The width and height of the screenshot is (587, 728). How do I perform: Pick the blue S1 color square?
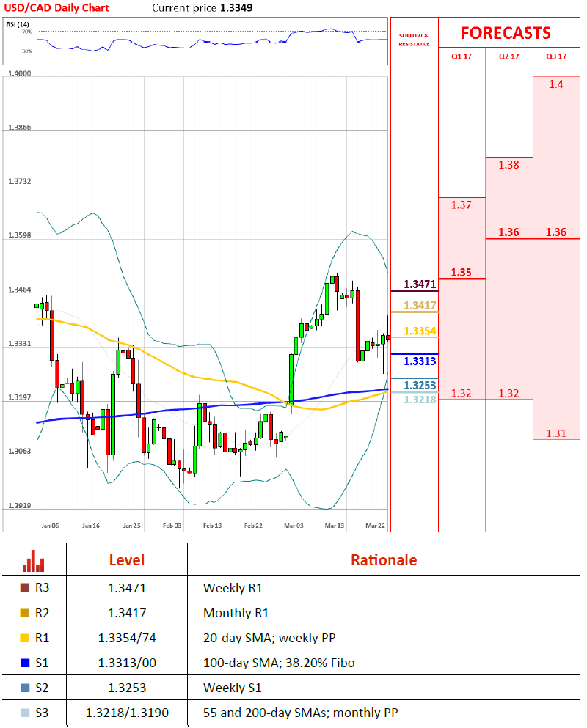tap(24, 663)
